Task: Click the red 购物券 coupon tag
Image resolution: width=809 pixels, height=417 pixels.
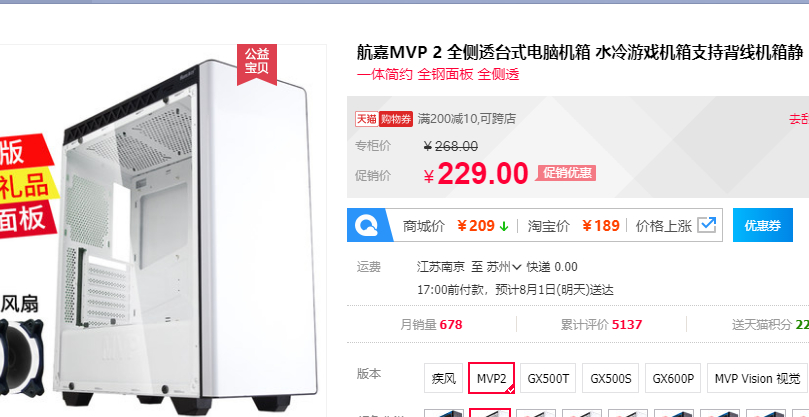Action: [x=396, y=119]
